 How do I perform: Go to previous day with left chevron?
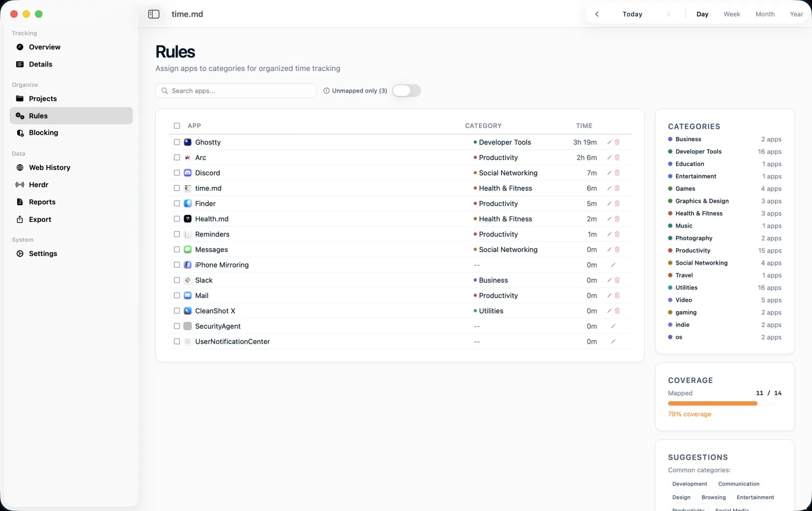pyautogui.click(x=597, y=14)
